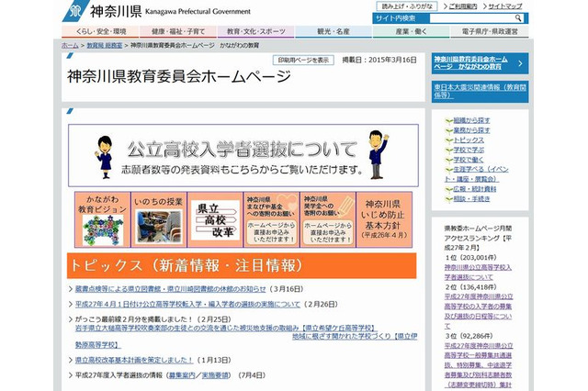The width and height of the screenshot is (588, 391).
Task: Open the 業務から探す sidebar link
Action: pyautogui.click(x=471, y=130)
